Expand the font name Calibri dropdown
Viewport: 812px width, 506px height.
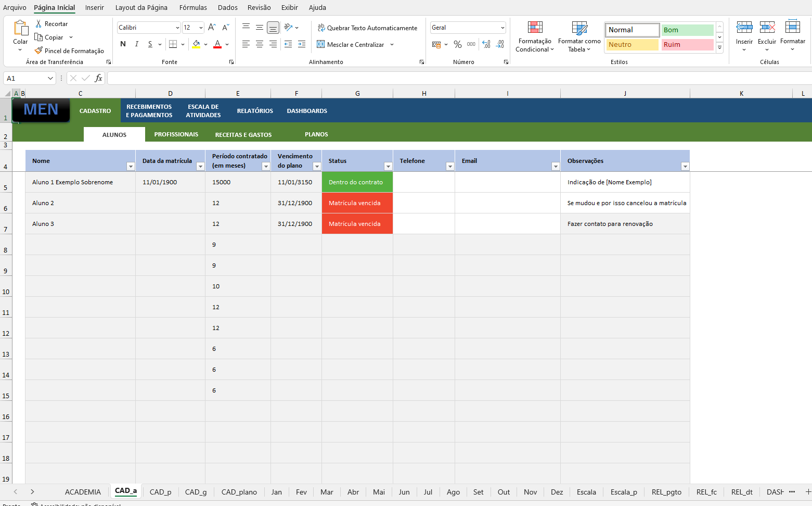[177, 28]
